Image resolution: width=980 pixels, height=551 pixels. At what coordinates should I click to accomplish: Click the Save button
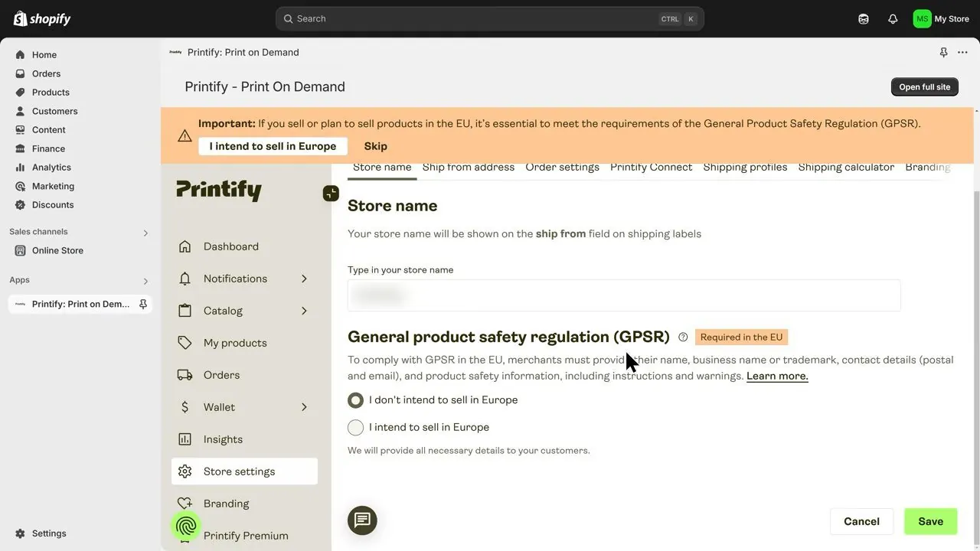tap(930, 521)
